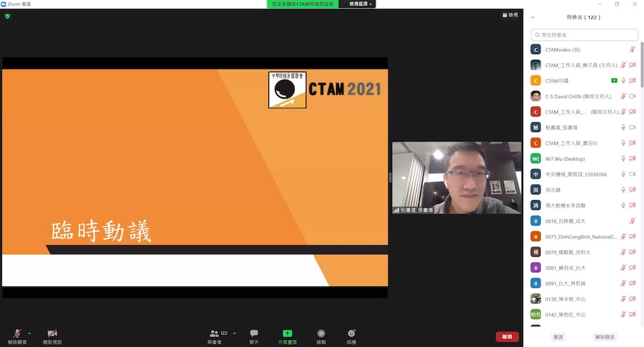Click camera-off icon for 0079_楊駿毅_虎科大
Viewport: 644px width, 347px height.
tap(632, 252)
